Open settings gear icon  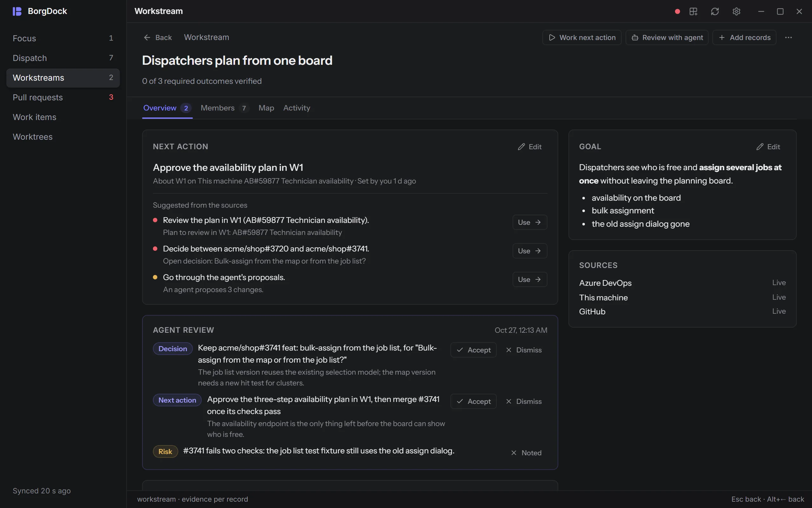[736, 11]
